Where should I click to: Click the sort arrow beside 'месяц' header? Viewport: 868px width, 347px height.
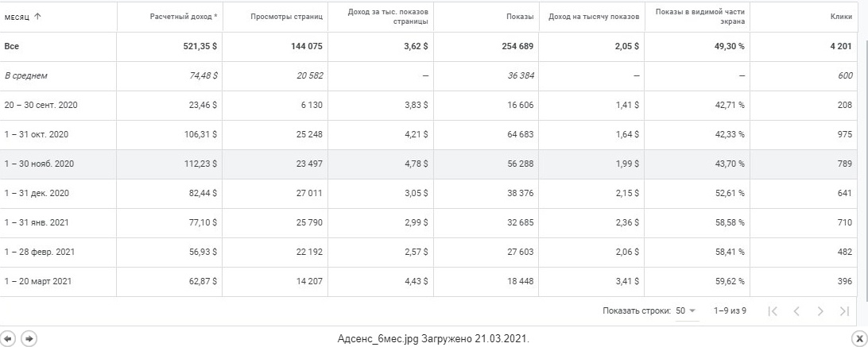[x=37, y=17]
